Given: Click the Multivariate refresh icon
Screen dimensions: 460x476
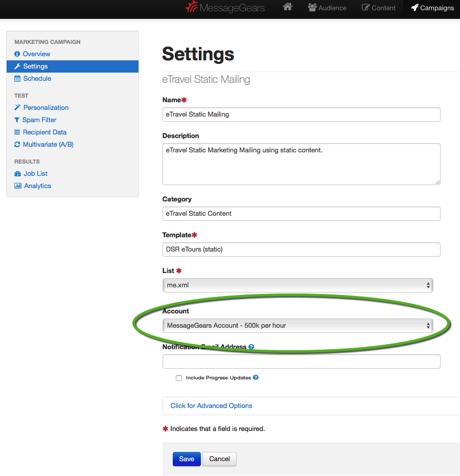Looking at the screenshot, I should pyautogui.click(x=17, y=145).
